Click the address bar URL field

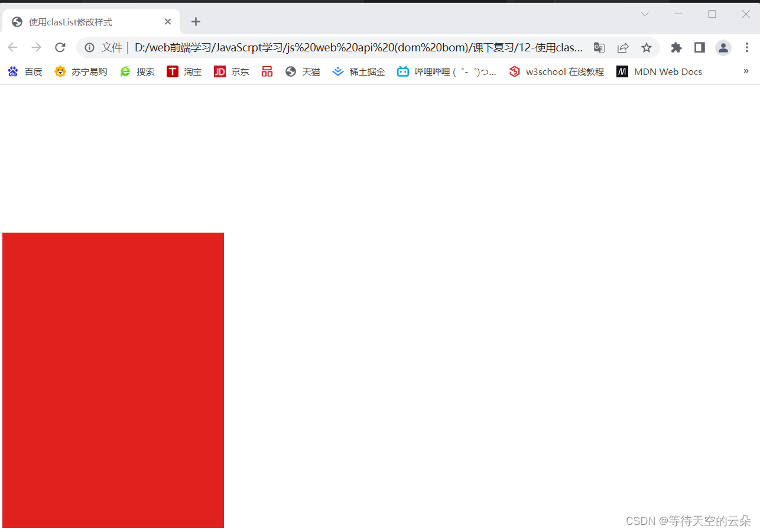tap(359, 47)
